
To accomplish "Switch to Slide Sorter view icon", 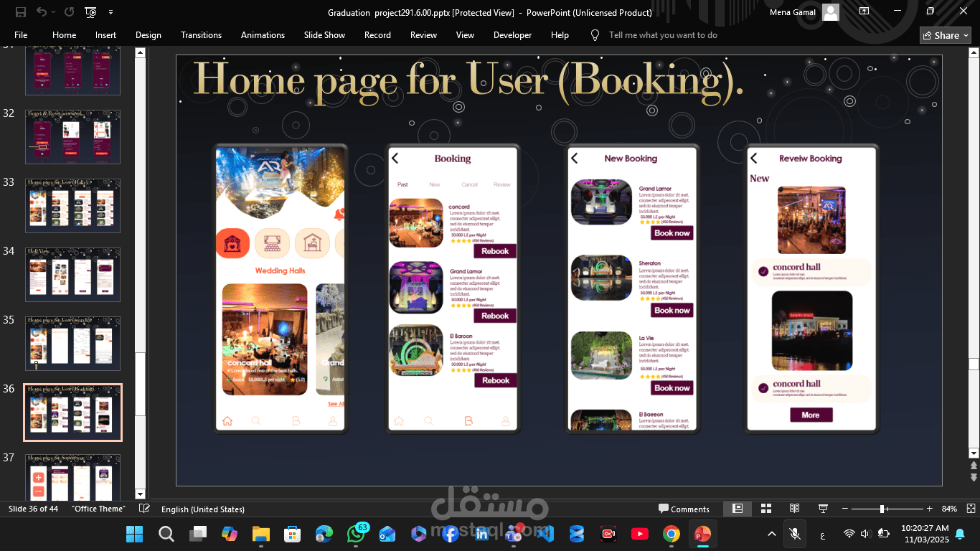I will (x=766, y=509).
